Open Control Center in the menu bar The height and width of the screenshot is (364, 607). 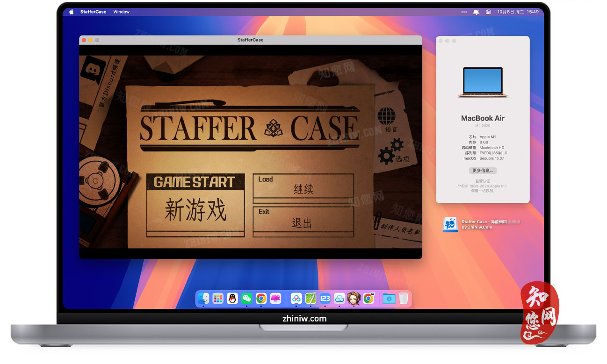489,12
